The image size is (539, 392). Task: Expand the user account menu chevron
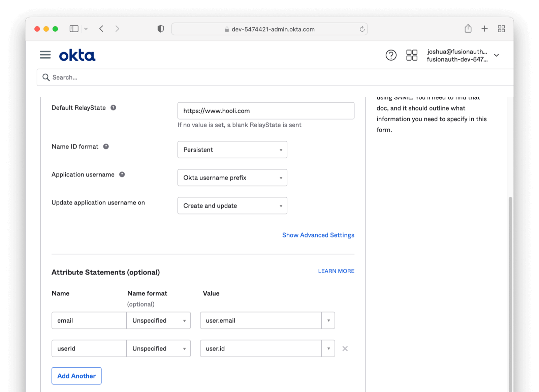click(496, 55)
